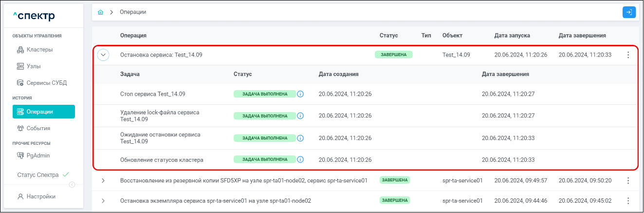Click the logout icon button
Viewport: 644px width, 213px height.
point(629,12)
